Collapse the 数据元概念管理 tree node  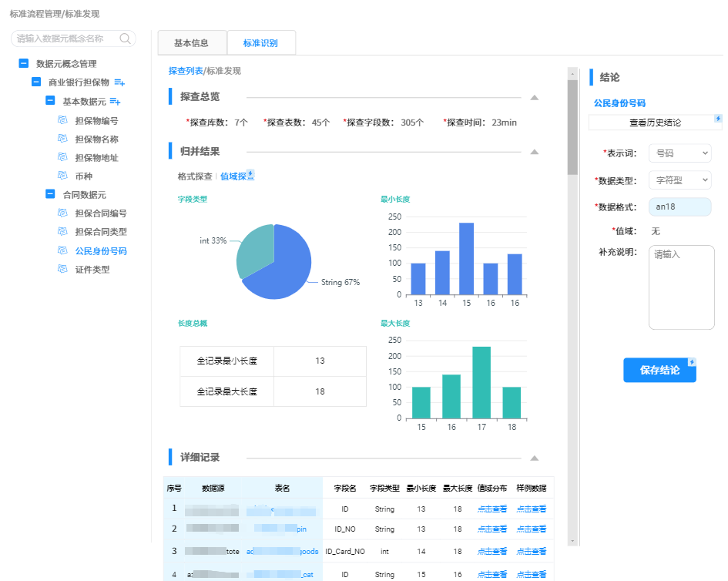pyautogui.click(x=22, y=64)
